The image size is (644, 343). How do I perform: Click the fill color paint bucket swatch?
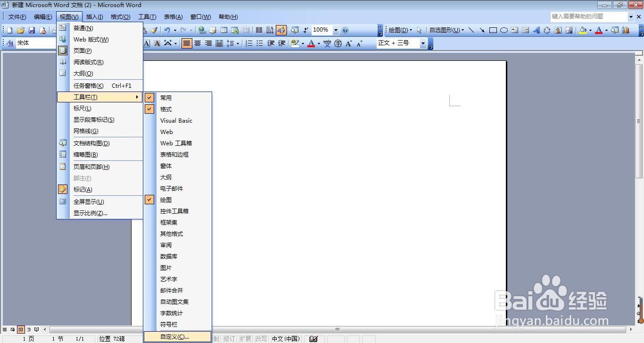pyautogui.click(x=583, y=30)
